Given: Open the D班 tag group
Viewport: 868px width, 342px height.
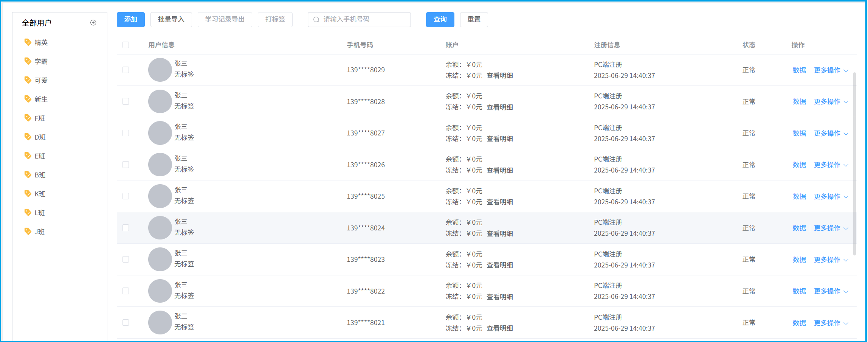Looking at the screenshot, I should [40, 137].
